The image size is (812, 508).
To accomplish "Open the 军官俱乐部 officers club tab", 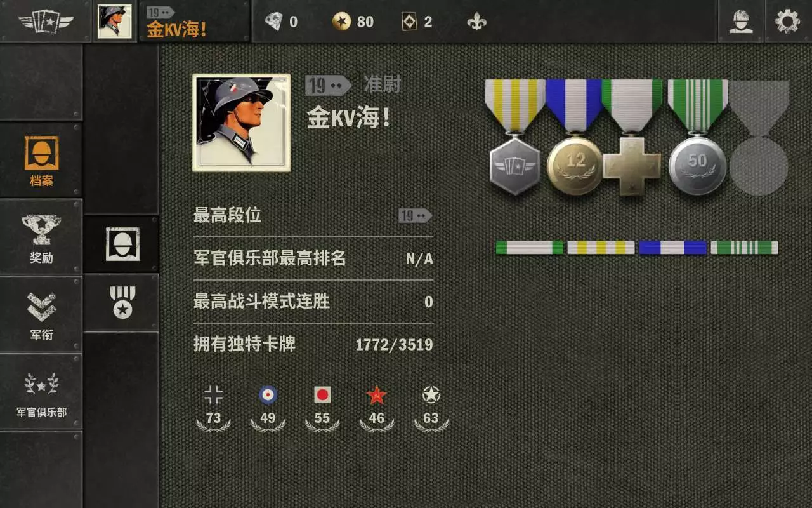I will tap(41, 393).
